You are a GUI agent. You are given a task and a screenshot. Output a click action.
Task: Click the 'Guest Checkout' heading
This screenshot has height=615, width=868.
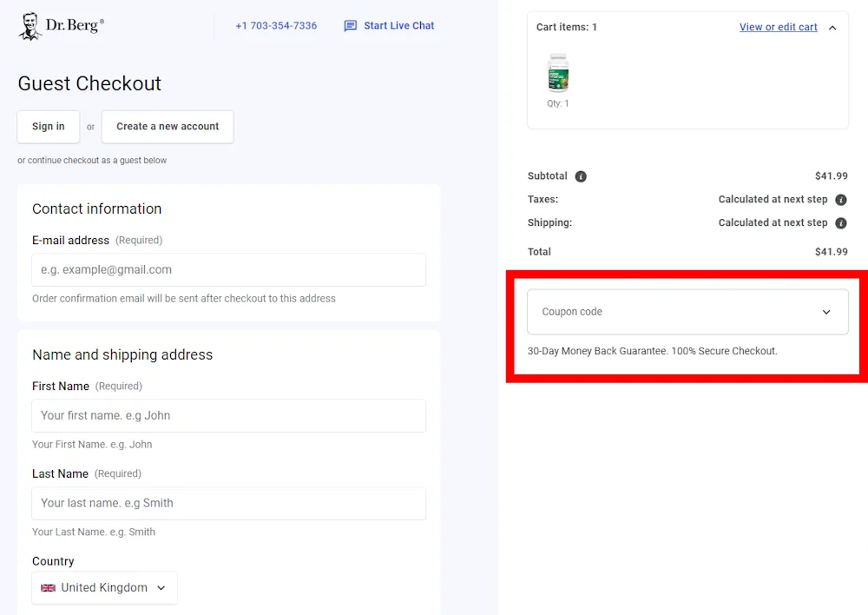point(89,83)
